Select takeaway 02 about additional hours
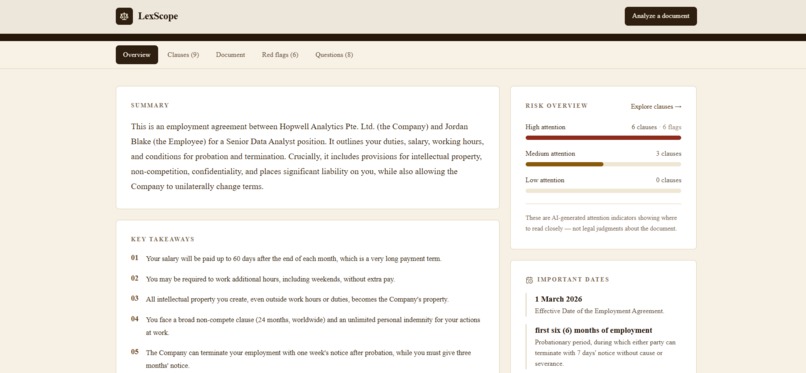806x373 pixels. point(263,279)
